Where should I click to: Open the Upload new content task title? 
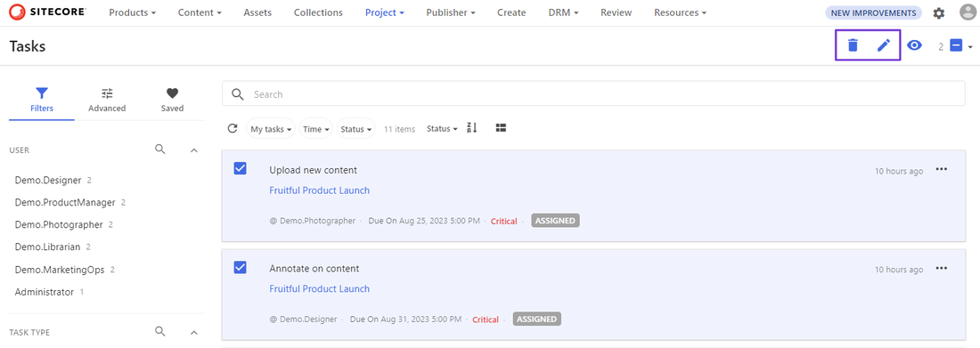[x=313, y=170]
